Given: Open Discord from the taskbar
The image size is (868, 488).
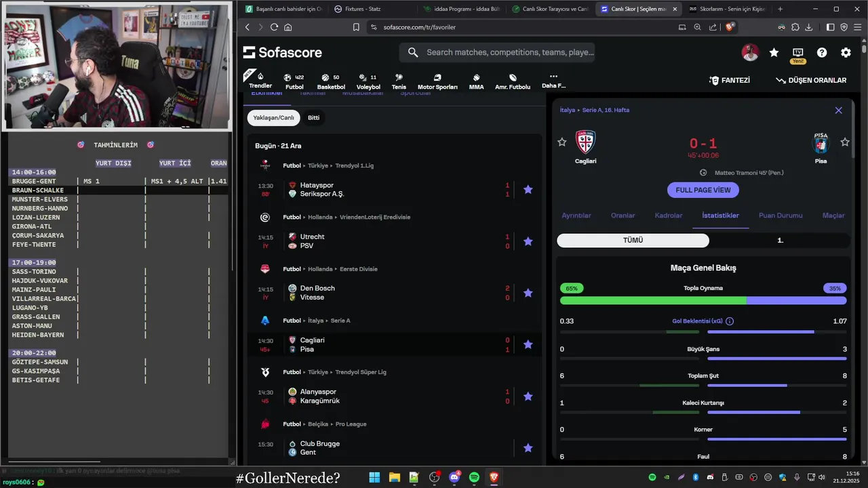Looking at the screenshot, I should tap(454, 478).
